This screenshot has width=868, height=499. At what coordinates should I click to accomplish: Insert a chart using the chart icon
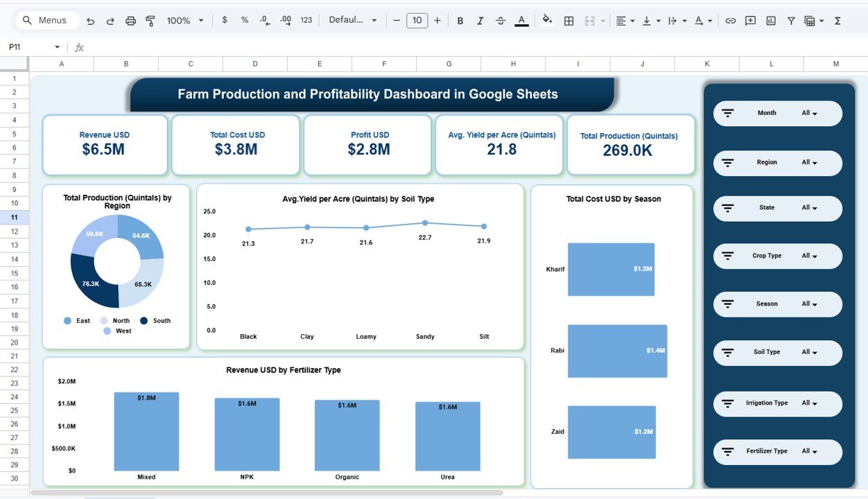click(x=770, y=21)
